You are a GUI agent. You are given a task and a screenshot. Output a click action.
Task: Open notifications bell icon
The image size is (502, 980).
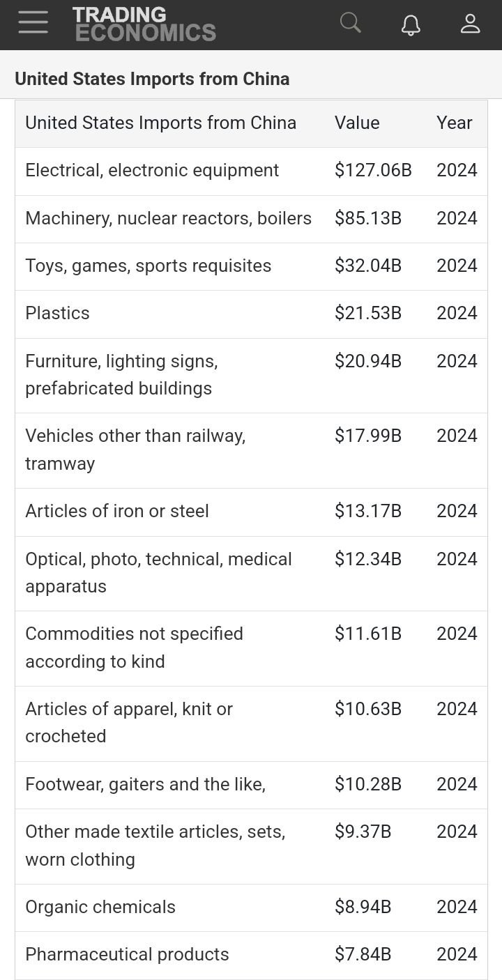point(411,24)
